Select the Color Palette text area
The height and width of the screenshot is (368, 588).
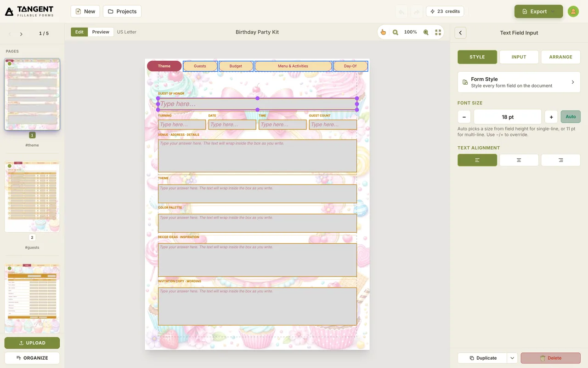[x=257, y=223]
